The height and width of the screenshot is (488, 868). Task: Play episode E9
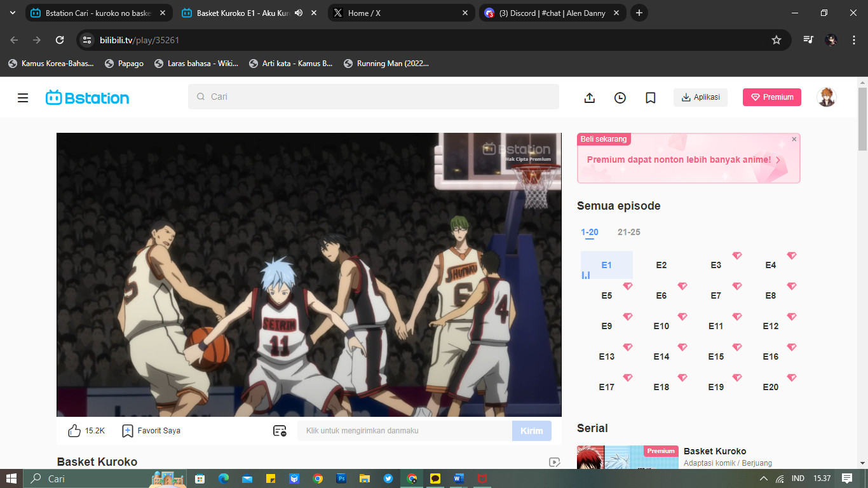click(607, 326)
